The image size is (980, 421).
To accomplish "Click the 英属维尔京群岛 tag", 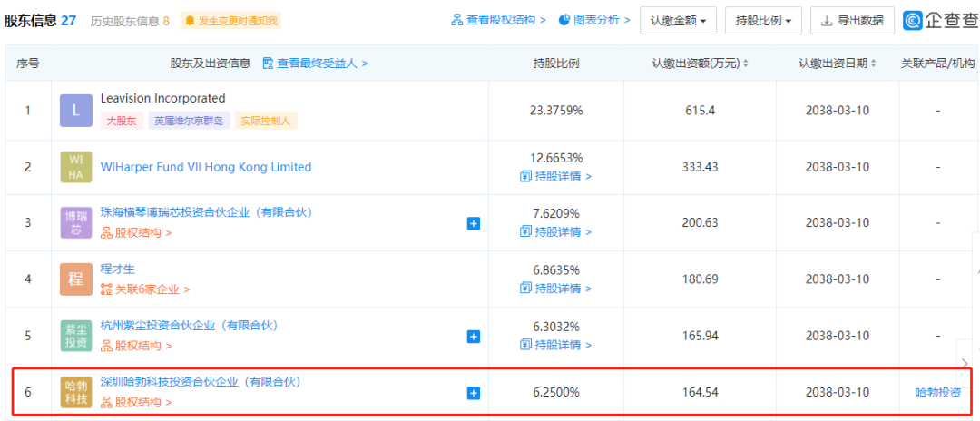I will (189, 121).
